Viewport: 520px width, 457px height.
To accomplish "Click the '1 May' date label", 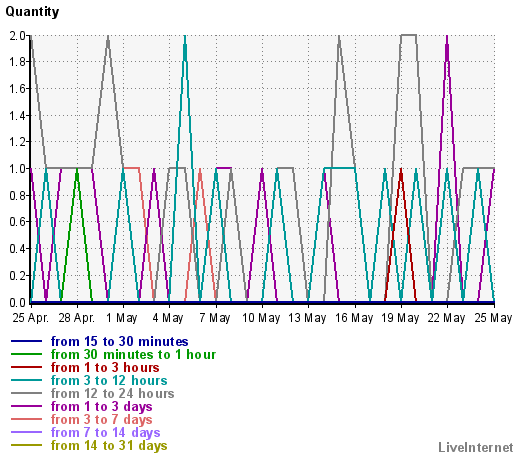I will coord(122,318).
